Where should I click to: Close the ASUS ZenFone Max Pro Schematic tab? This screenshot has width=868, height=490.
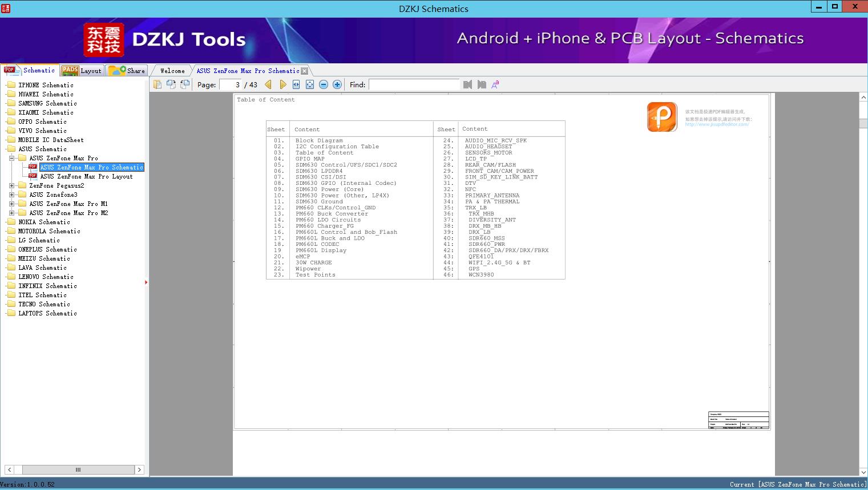[305, 71]
